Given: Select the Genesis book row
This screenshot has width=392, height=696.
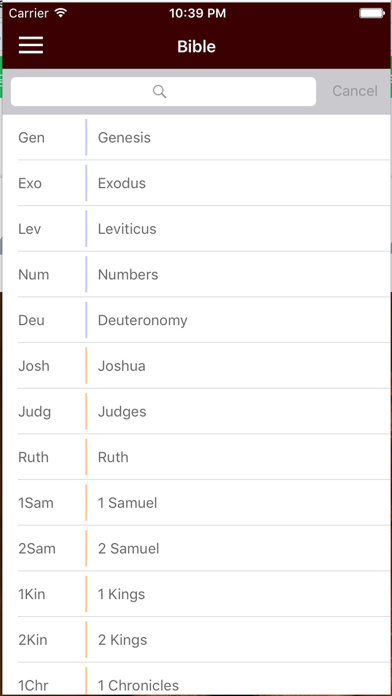Looking at the screenshot, I should click(197, 137).
